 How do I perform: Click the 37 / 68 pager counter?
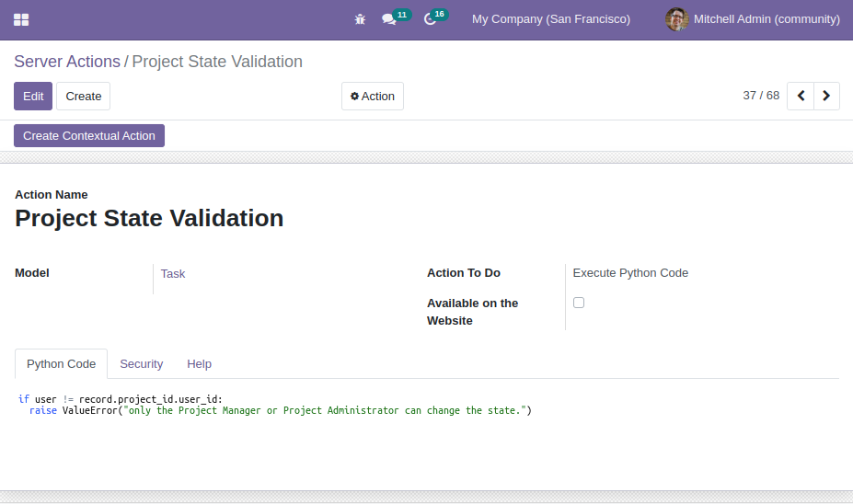pyautogui.click(x=761, y=96)
